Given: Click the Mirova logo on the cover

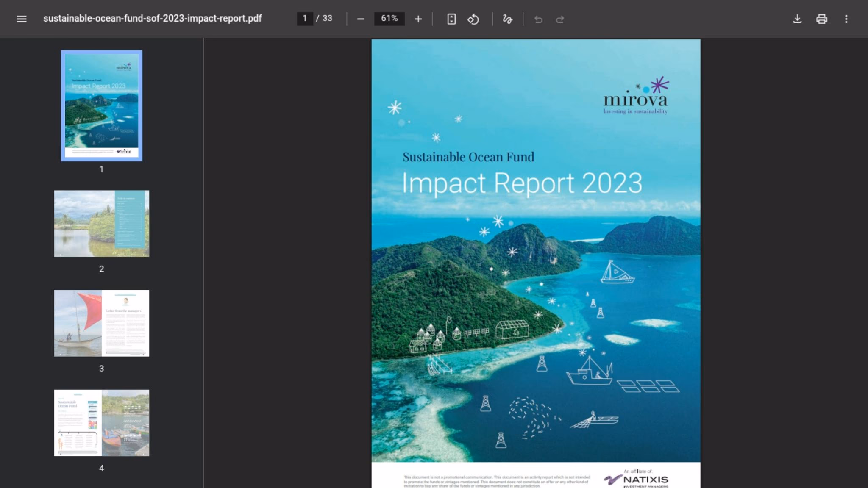Looking at the screenshot, I should 635,96.
